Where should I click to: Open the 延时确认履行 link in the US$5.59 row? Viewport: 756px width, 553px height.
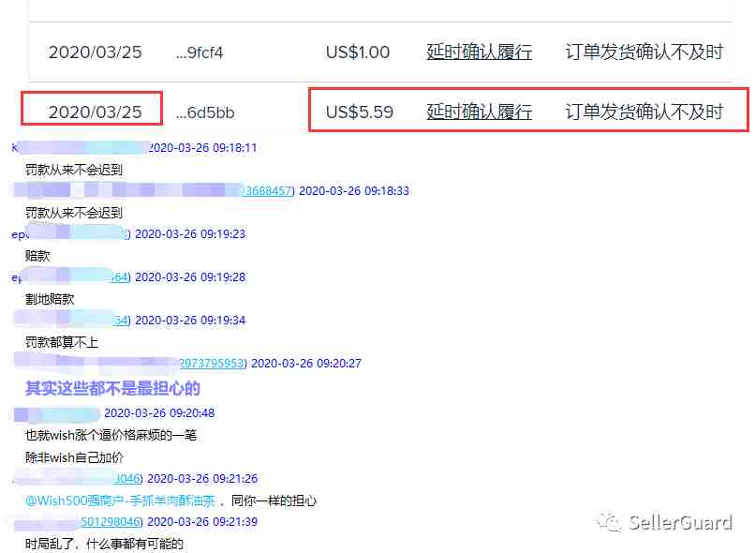(x=480, y=112)
